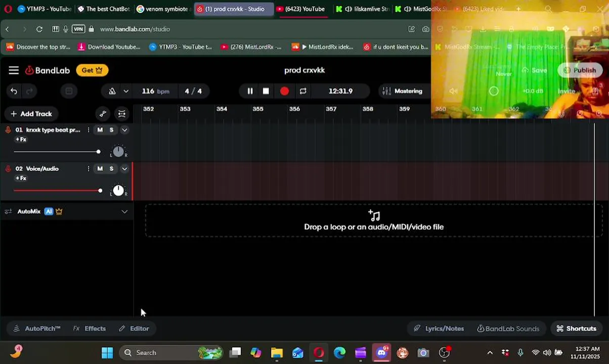The image size is (609, 364).
Task: Expand track 01 dropdown chevron
Action: [124, 130]
